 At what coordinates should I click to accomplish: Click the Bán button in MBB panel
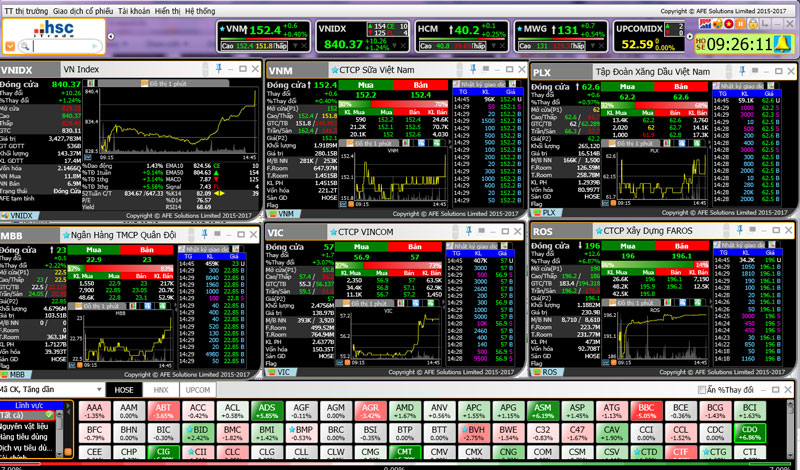click(147, 250)
